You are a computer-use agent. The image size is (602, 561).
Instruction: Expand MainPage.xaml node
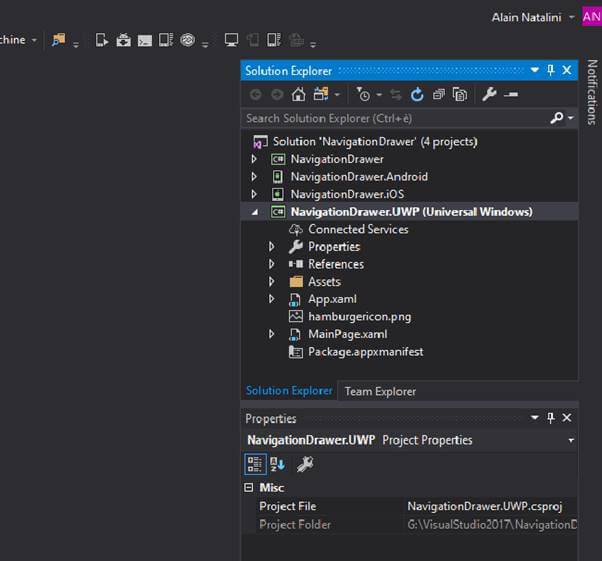click(x=271, y=334)
